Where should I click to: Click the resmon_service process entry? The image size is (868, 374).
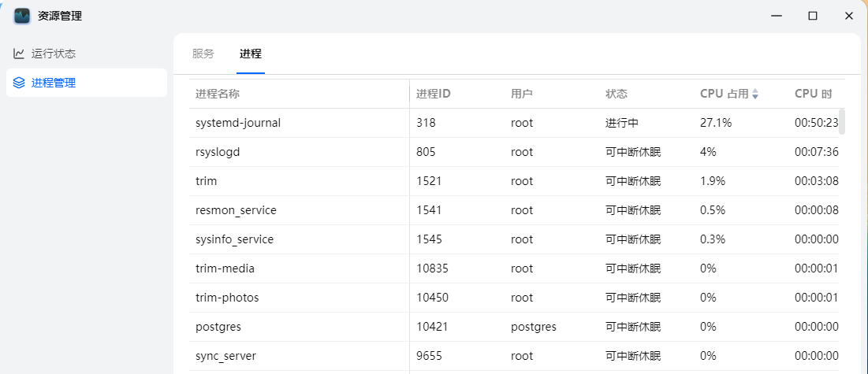point(236,210)
